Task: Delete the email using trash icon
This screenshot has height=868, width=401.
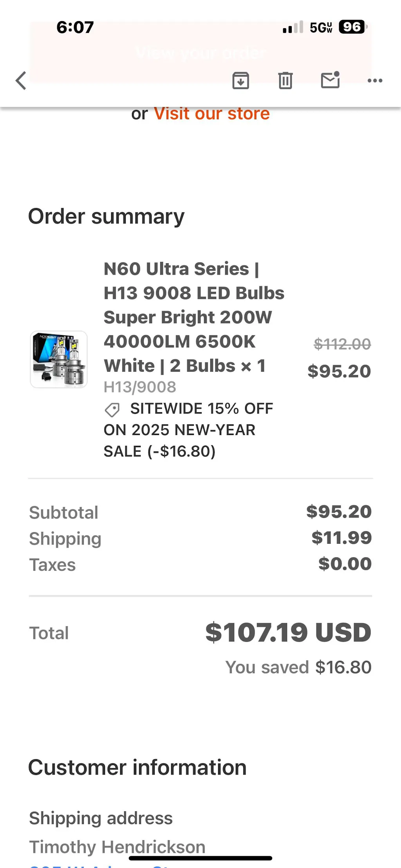Action: click(285, 81)
